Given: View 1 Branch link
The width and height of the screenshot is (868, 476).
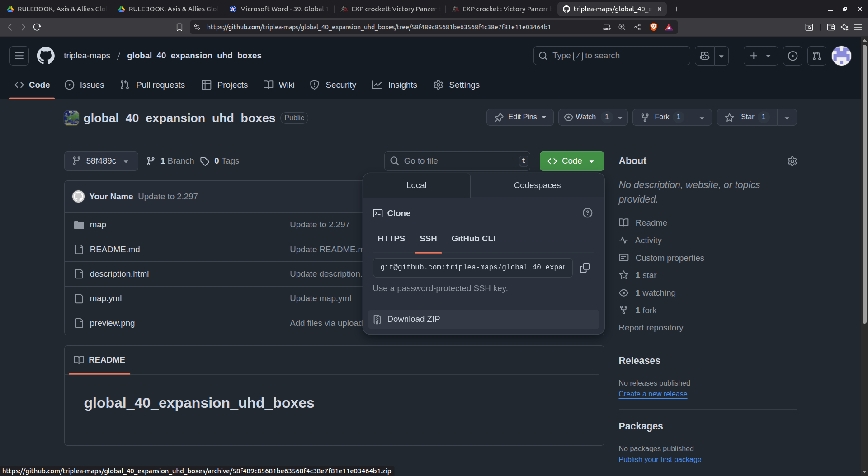Looking at the screenshot, I should pos(170,161).
